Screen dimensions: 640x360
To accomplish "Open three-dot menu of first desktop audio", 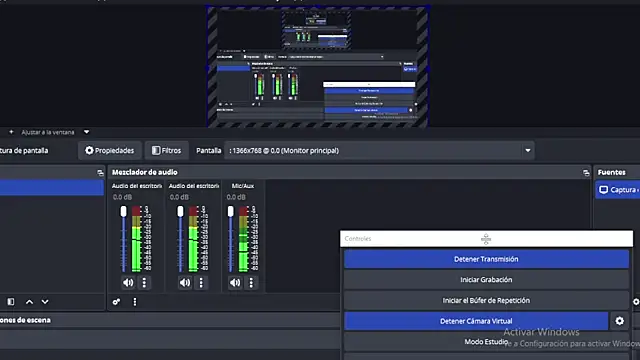I will click(x=144, y=282).
